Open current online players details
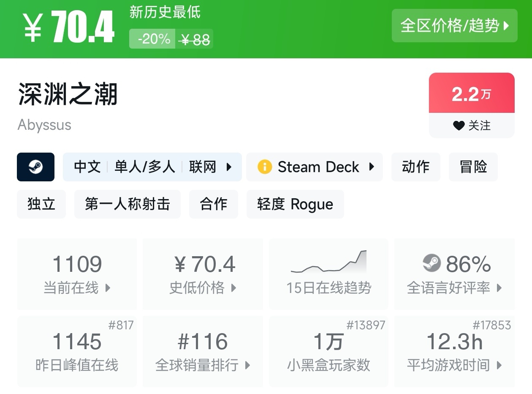This screenshot has width=532, height=394. pyautogui.click(x=77, y=274)
